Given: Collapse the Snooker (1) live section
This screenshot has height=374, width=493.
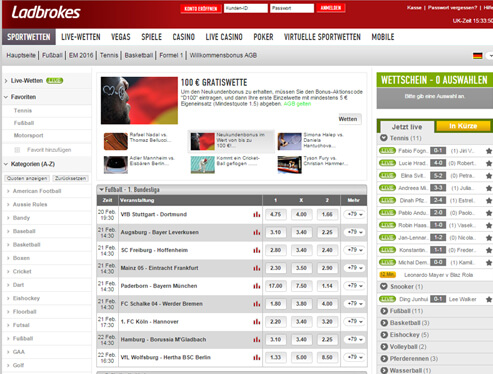Looking at the screenshot, I should tap(384, 286).
